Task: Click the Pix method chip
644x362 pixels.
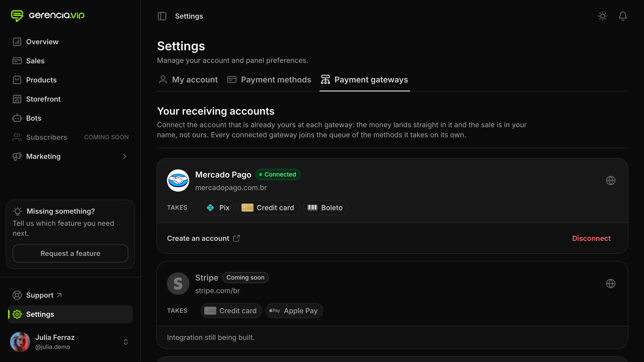Action: click(218, 208)
